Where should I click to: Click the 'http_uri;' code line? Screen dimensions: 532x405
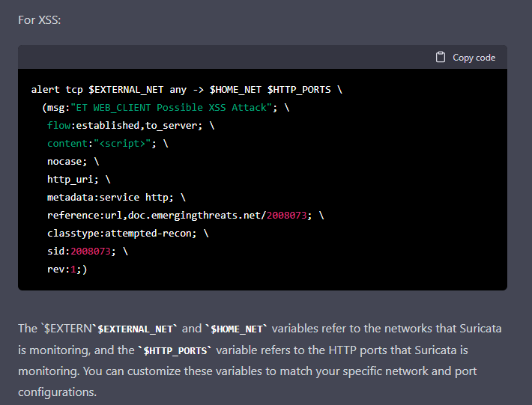79,179
